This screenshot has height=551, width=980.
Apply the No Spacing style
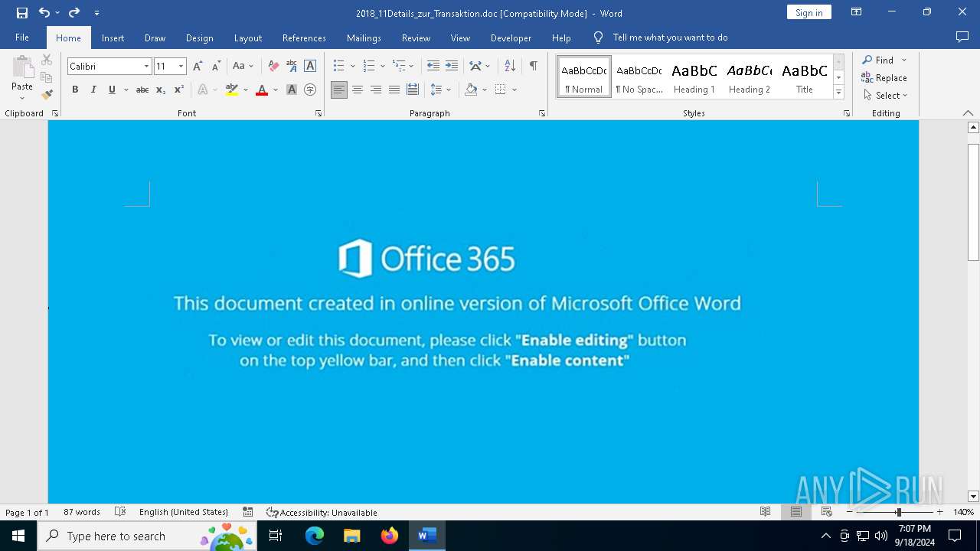[639, 77]
